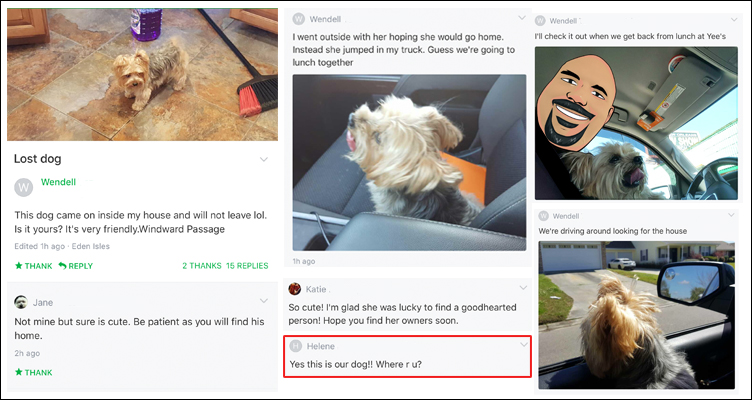Viewport: 752px width, 400px height.
Task: Open chevron on driving around comment
Action: pos(731,214)
